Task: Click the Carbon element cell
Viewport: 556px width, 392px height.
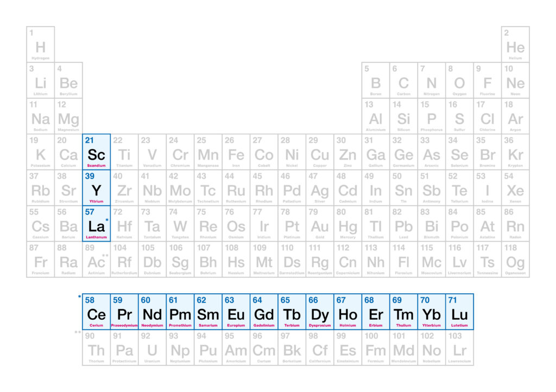Action: pos(403,80)
